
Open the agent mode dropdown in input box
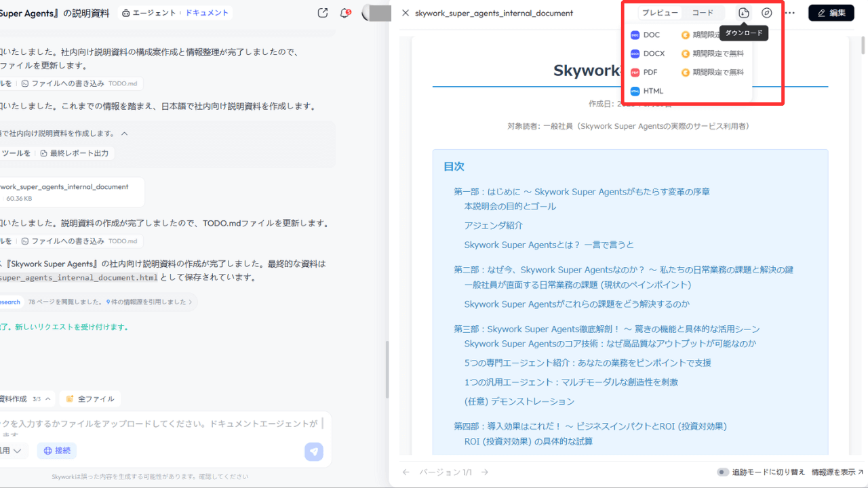(x=14, y=450)
